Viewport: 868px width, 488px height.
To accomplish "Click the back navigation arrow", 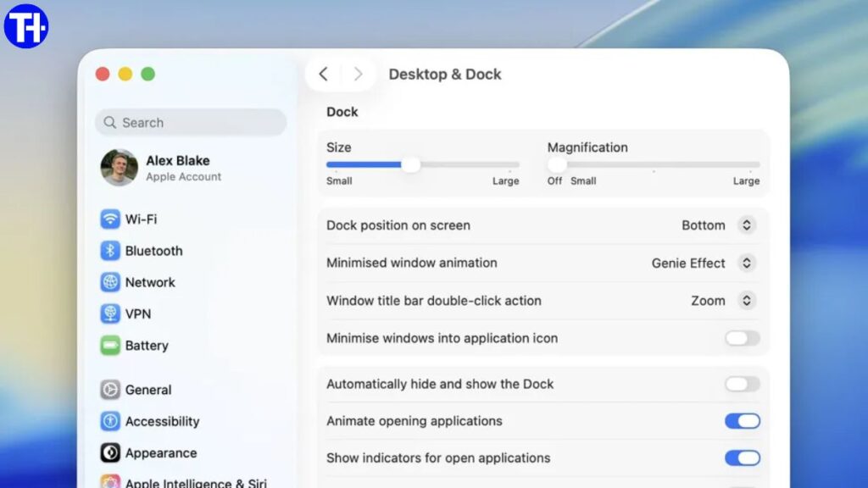I will point(323,74).
